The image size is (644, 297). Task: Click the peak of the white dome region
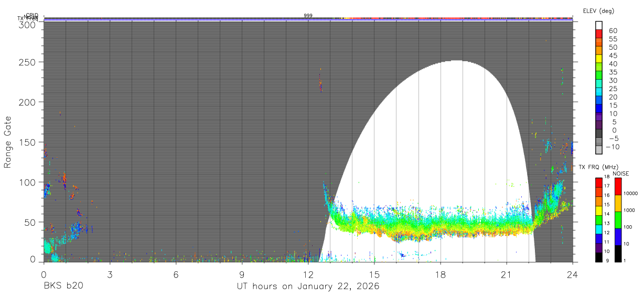click(456, 61)
